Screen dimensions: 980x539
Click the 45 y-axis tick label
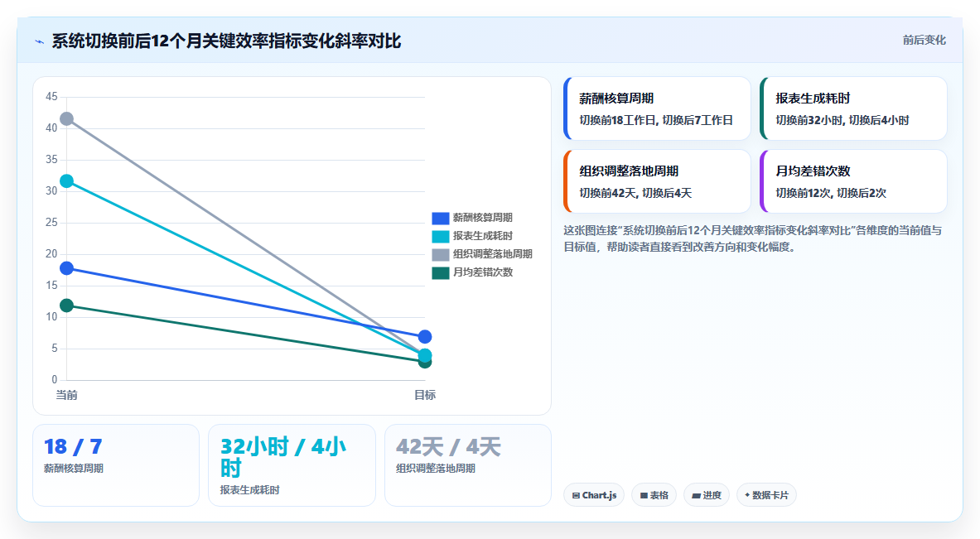tap(51, 97)
